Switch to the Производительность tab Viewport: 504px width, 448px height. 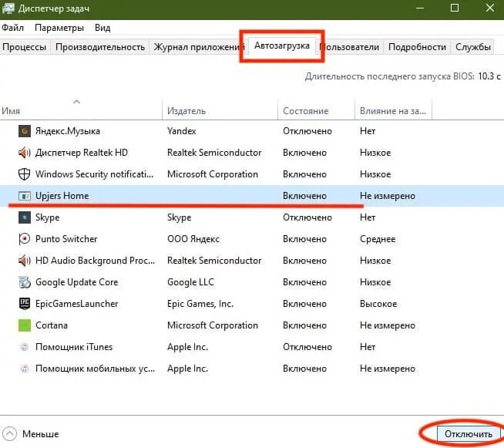100,47
